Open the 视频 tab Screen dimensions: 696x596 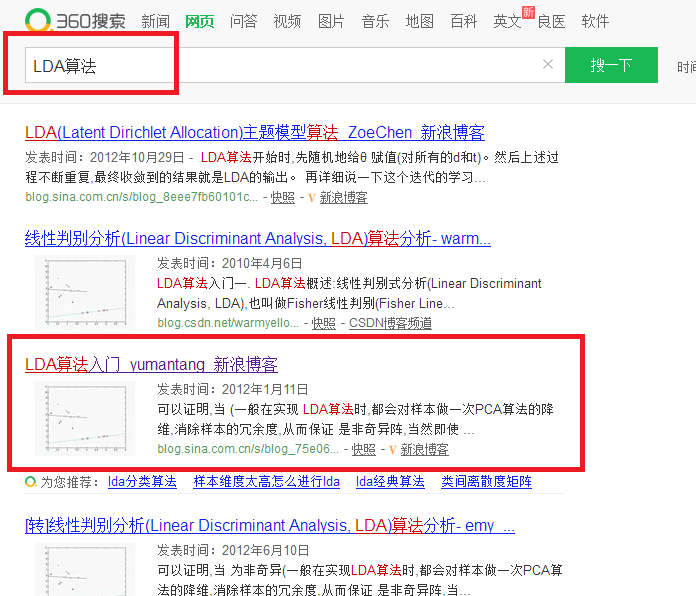(287, 21)
